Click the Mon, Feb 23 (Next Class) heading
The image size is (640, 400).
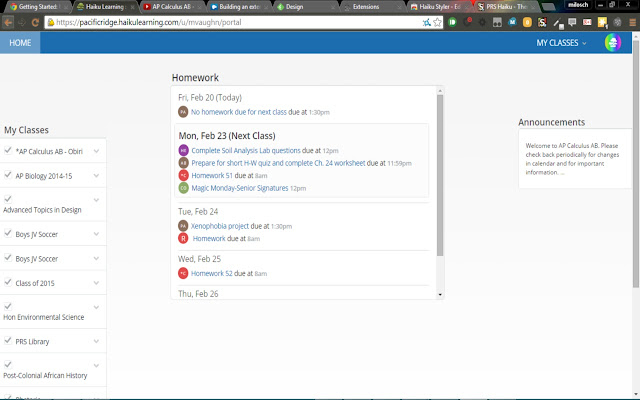pyautogui.click(x=227, y=136)
